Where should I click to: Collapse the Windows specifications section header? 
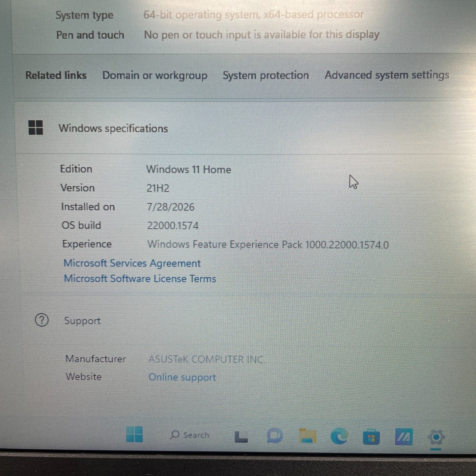[245, 128]
